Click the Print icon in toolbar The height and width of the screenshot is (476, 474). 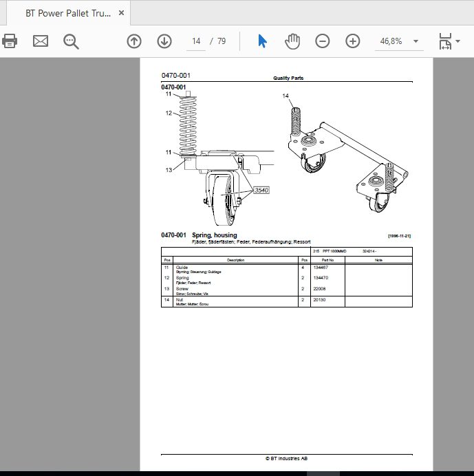(x=10, y=41)
